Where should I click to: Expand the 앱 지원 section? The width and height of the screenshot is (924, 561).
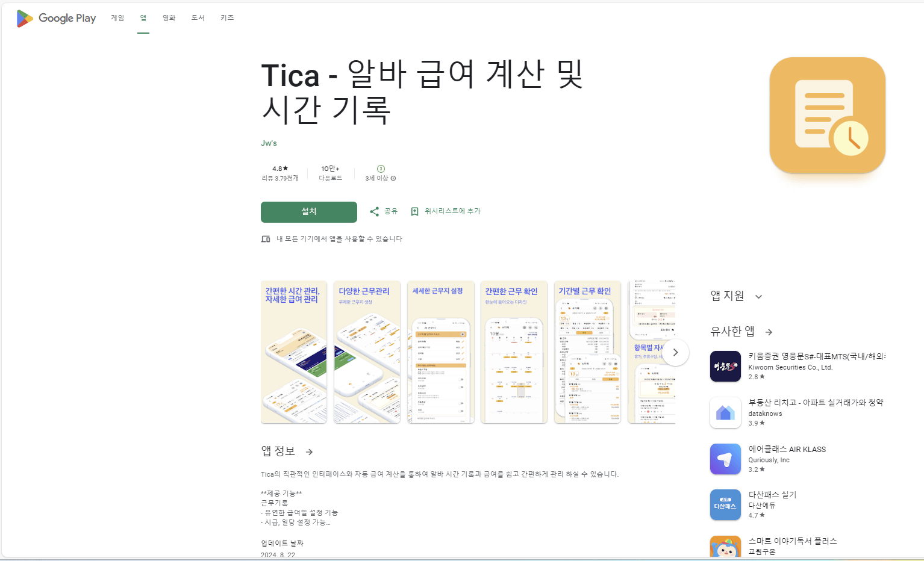[x=758, y=296]
